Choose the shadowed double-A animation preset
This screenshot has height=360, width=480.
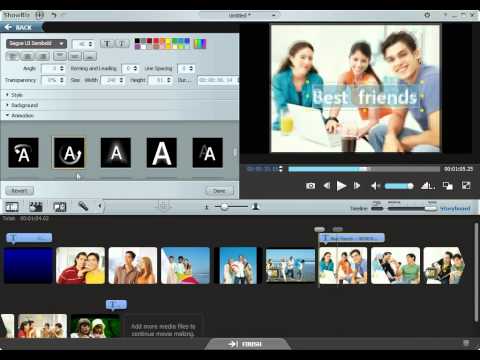(x=208, y=153)
